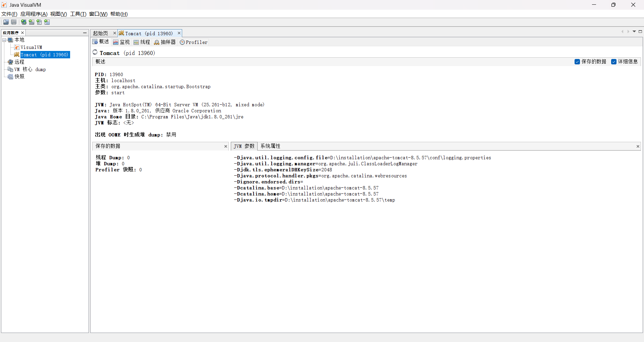Open the document list dropdown arrow
Image resolution: width=644 pixels, height=342 pixels.
point(634,32)
